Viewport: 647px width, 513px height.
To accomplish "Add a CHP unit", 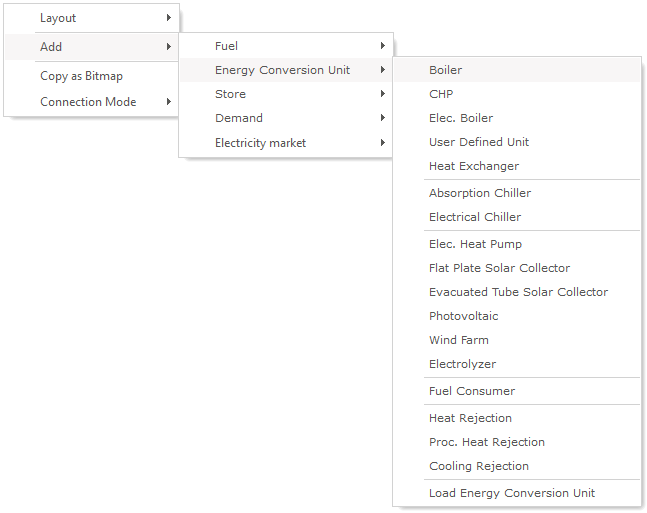I will (517, 94).
